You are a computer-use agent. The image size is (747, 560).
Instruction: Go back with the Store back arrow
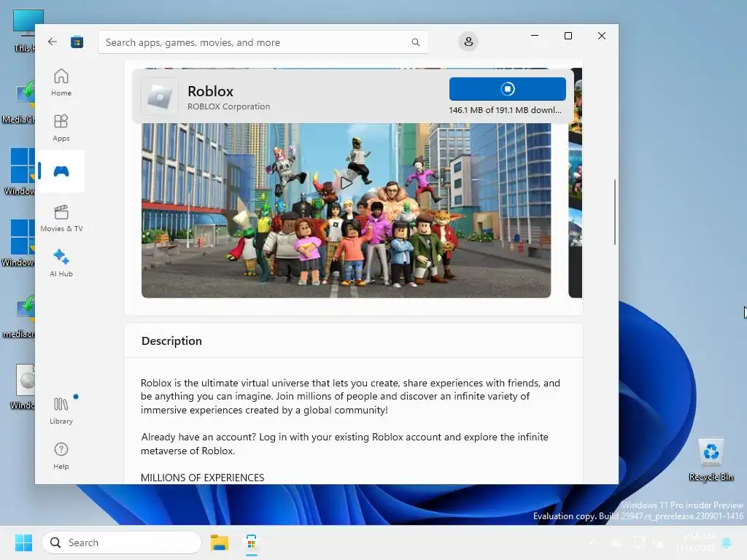tap(53, 42)
